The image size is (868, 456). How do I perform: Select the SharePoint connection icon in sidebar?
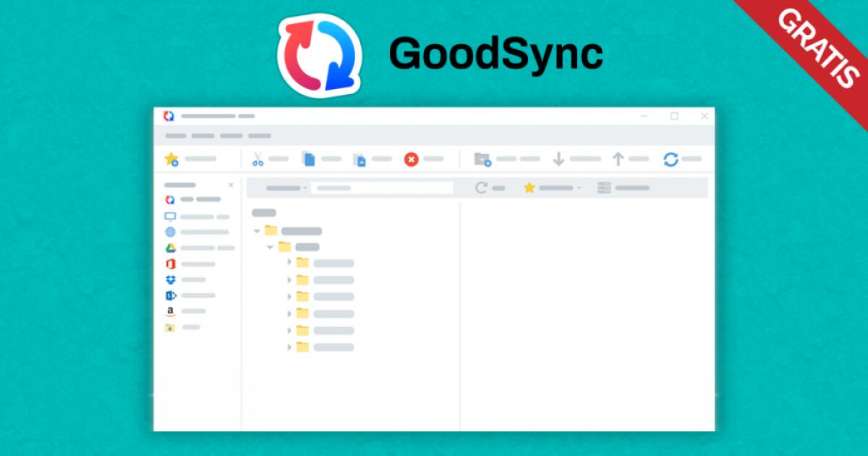coord(169,295)
